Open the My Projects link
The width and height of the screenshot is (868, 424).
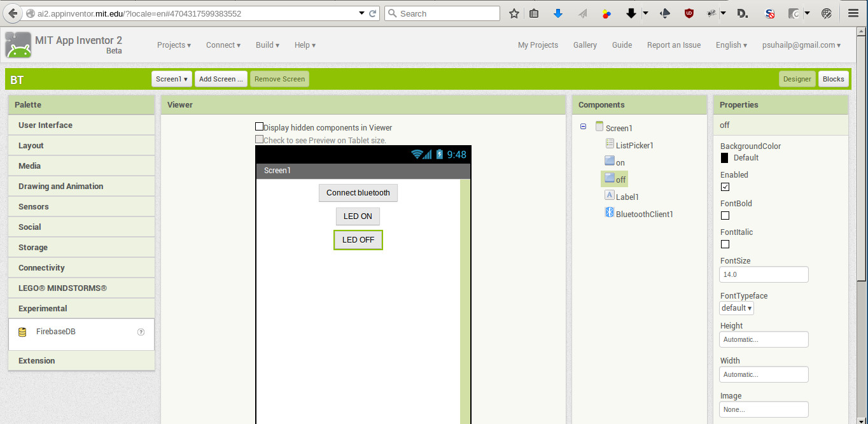[538, 45]
